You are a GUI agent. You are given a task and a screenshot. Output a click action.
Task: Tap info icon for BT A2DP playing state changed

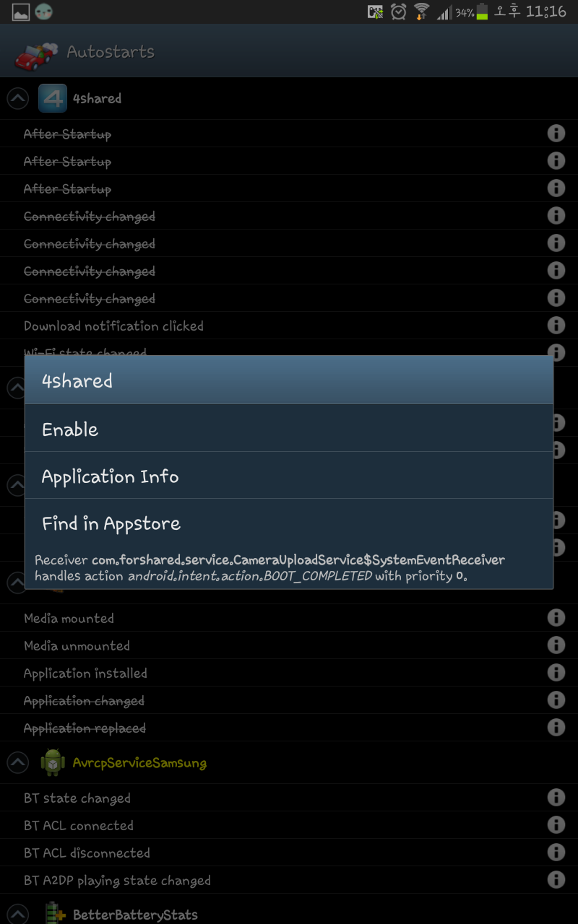(x=556, y=880)
